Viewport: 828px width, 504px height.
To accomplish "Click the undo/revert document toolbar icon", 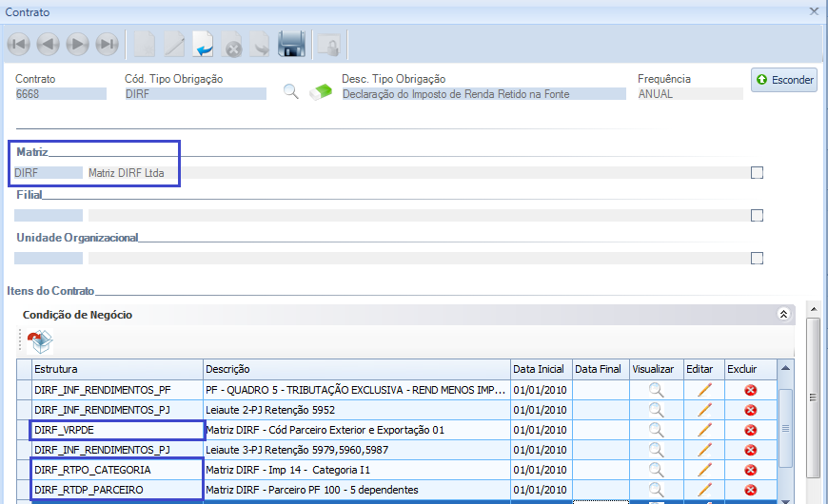I will click(203, 45).
